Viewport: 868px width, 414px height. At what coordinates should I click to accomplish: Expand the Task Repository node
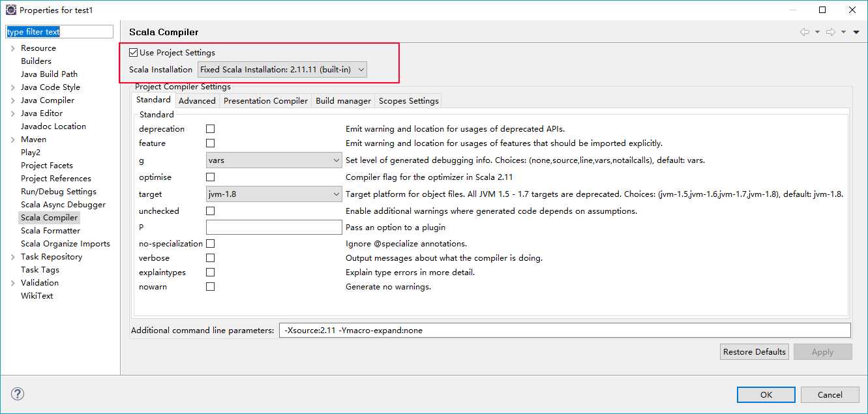(x=12, y=257)
